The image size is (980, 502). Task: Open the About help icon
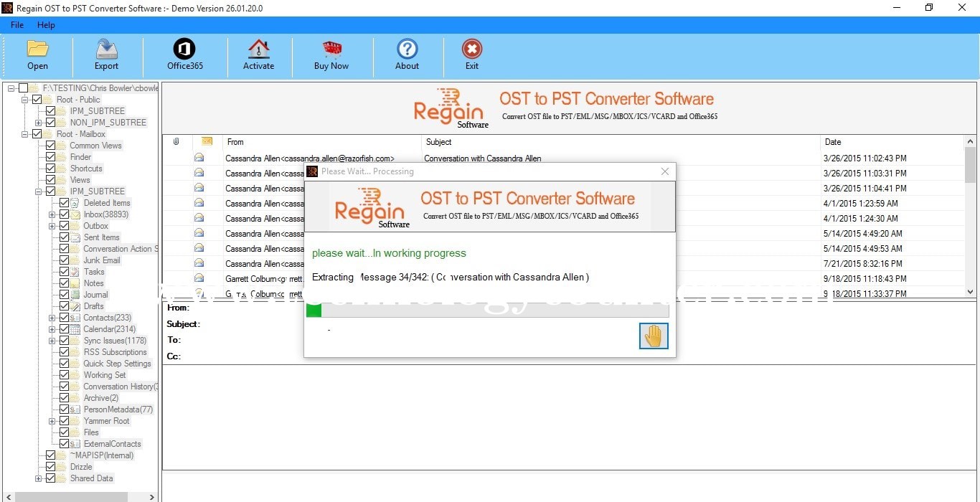click(x=407, y=49)
